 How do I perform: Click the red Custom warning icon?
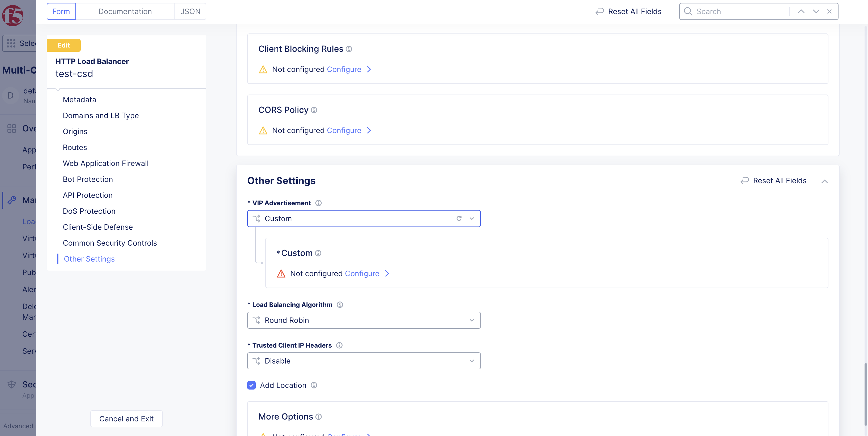[281, 273]
